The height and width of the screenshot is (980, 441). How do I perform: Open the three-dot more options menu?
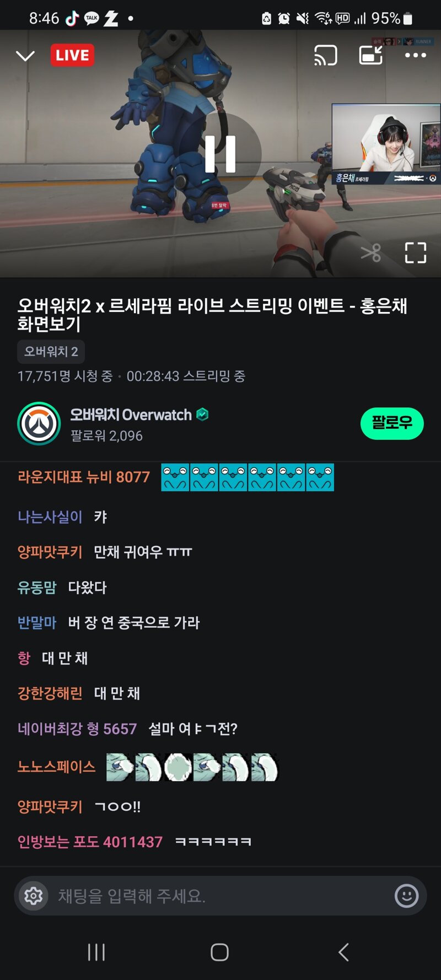tap(416, 55)
